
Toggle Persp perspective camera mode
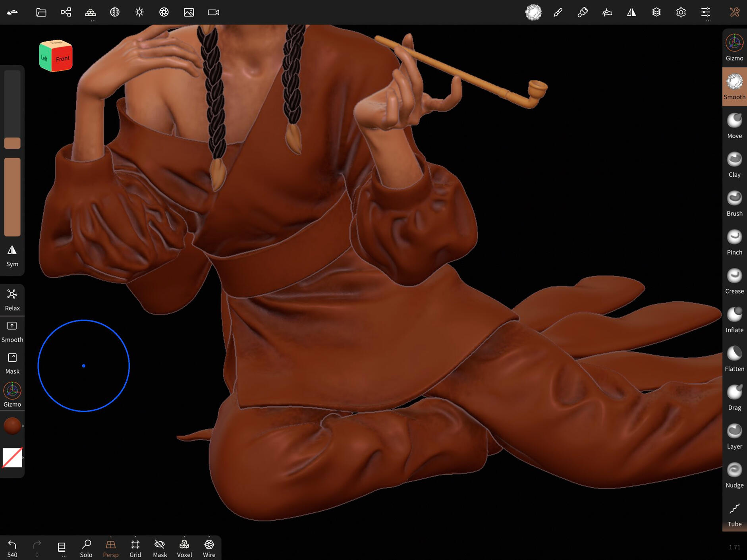[x=110, y=548]
